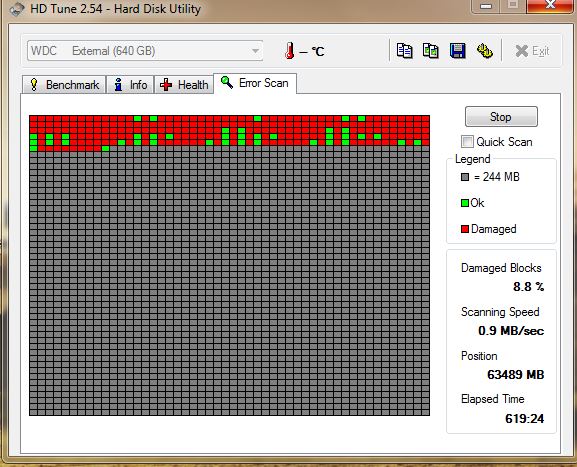Image resolution: width=577 pixels, height=467 pixels.
Task: Click the HD Tune title bar app icon
Action: pyautogui.click(x=17, y=9)
